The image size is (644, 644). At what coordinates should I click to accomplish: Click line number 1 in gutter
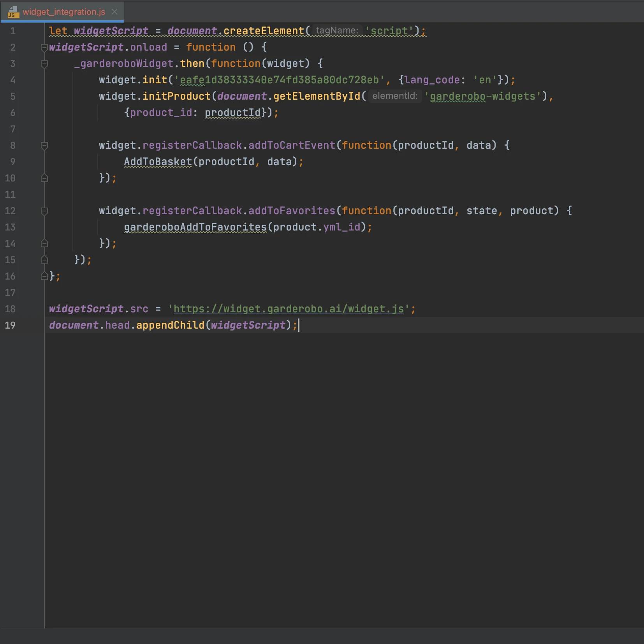(x=13, y=31)
